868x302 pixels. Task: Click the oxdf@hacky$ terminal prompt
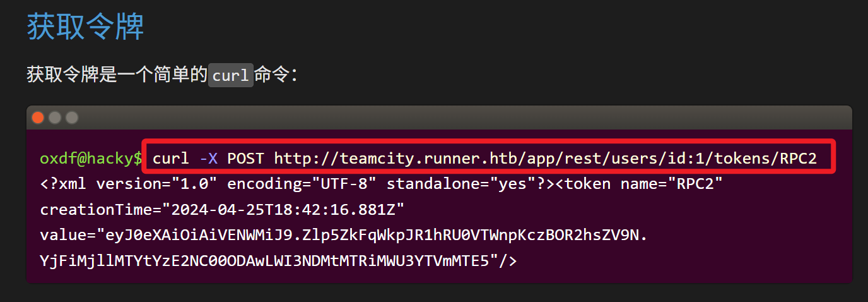[91, 159]
